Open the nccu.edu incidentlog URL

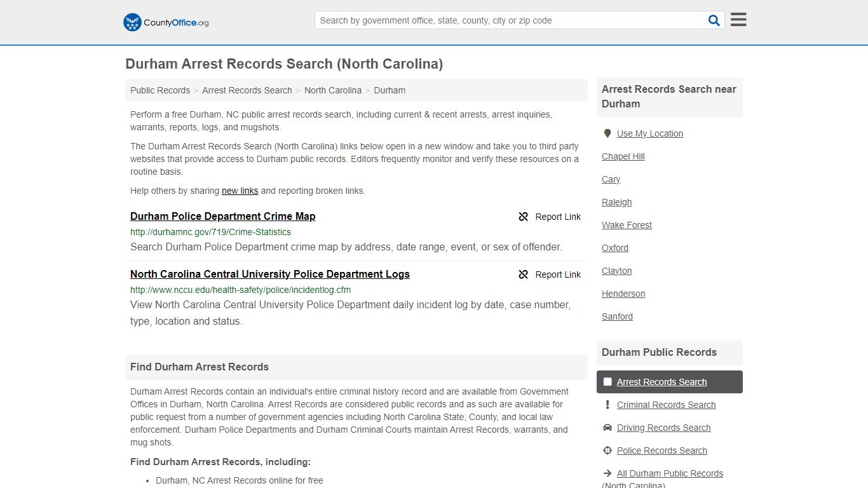[240, 290]
